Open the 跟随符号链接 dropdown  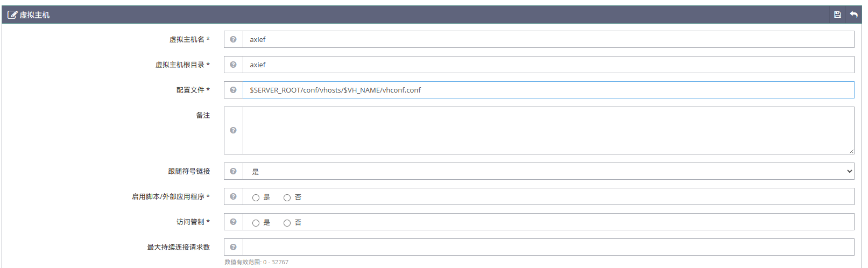click(x=548, y=171)
